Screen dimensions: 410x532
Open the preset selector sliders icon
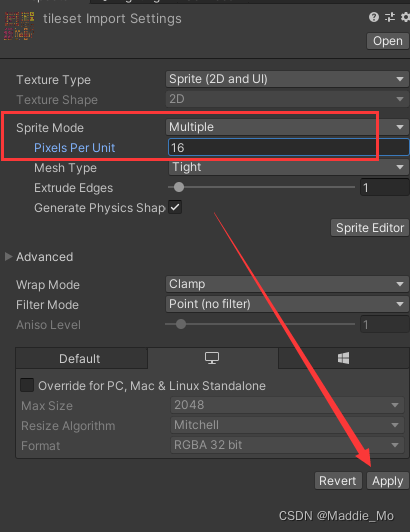click(390, 17)
